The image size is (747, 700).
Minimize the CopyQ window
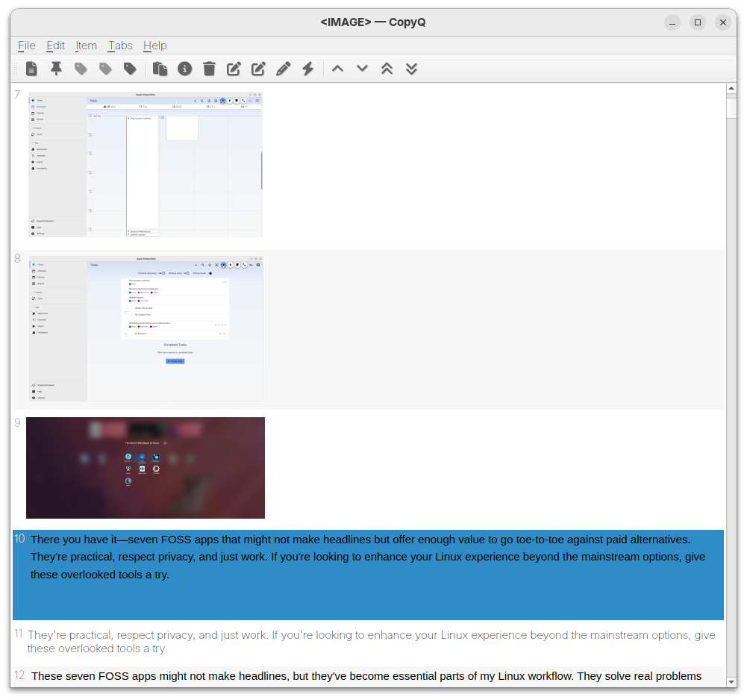click(672, 22)
